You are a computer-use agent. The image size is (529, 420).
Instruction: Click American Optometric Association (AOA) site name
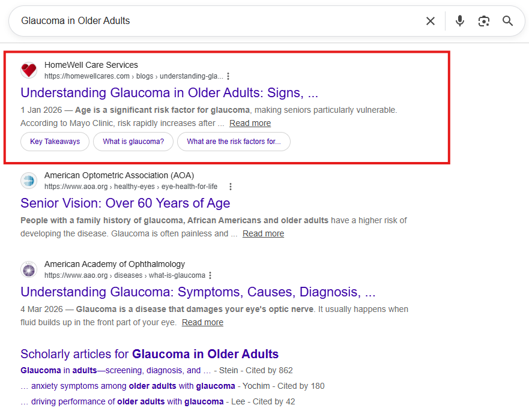point(119,175)
